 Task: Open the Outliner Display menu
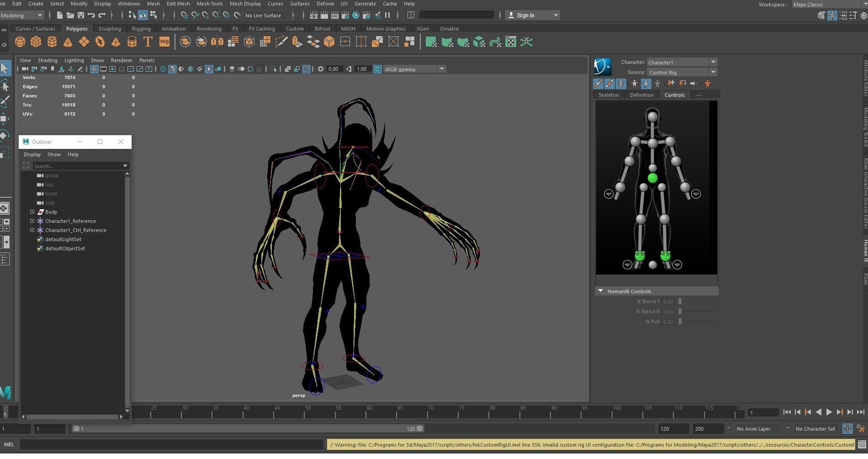32,154
